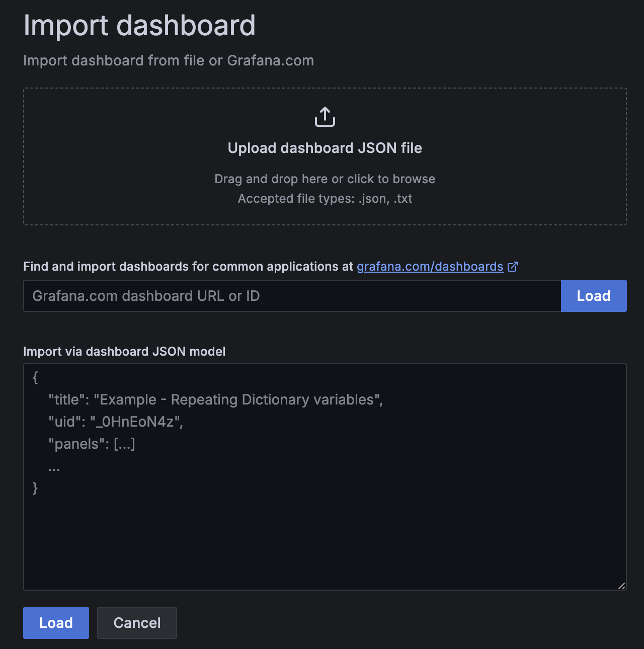Click the "Import via dashboard JSON model" label
The width and height of the screenshot is (644, 649).
point(124,351)
